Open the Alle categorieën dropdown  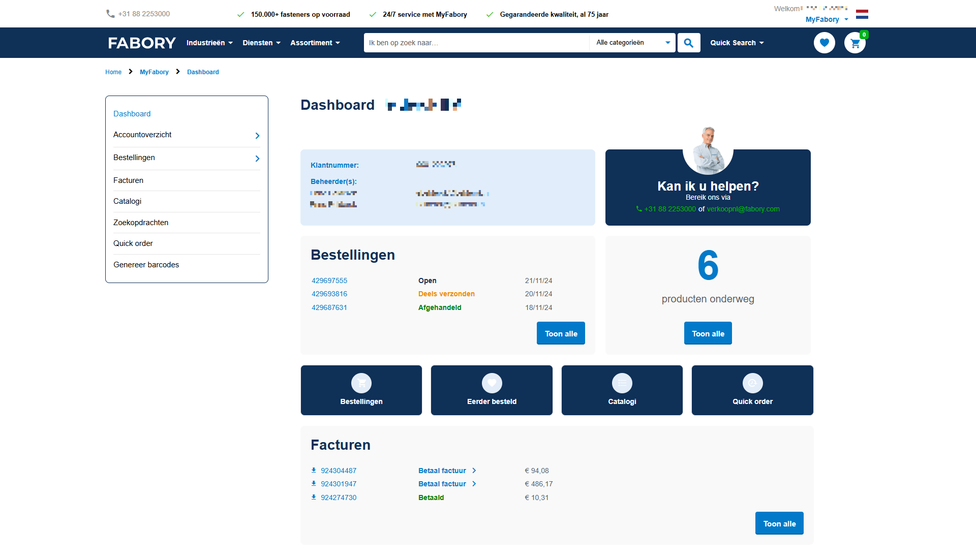pos(632,43)
